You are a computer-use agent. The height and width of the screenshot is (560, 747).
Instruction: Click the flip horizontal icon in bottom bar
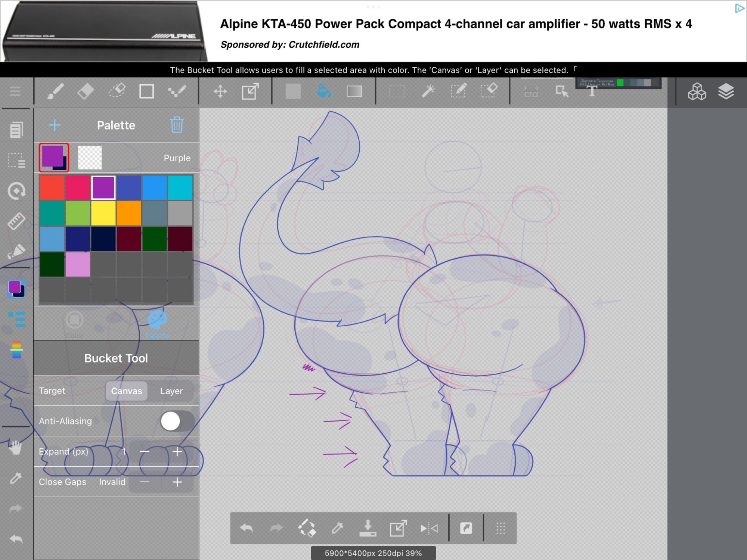coord(429,528)
